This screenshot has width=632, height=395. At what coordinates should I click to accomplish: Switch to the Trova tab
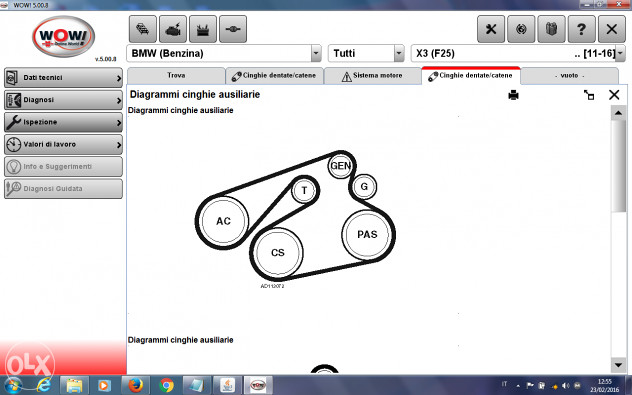pyautogui.click(x=176, y=76)
